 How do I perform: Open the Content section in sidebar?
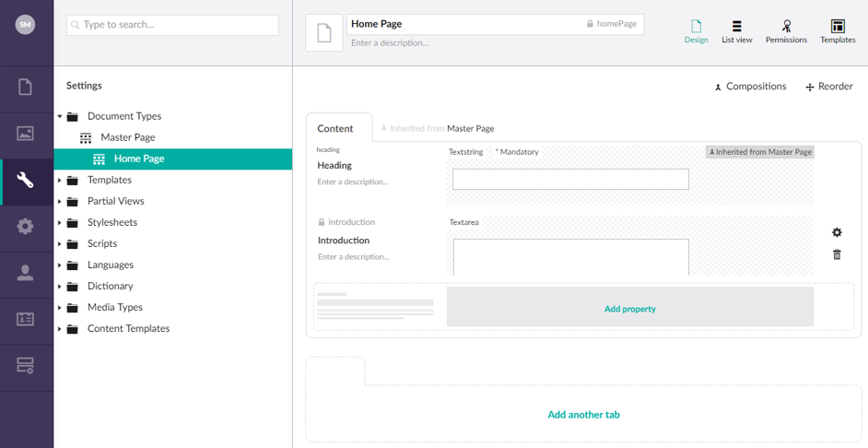point(25,87)
